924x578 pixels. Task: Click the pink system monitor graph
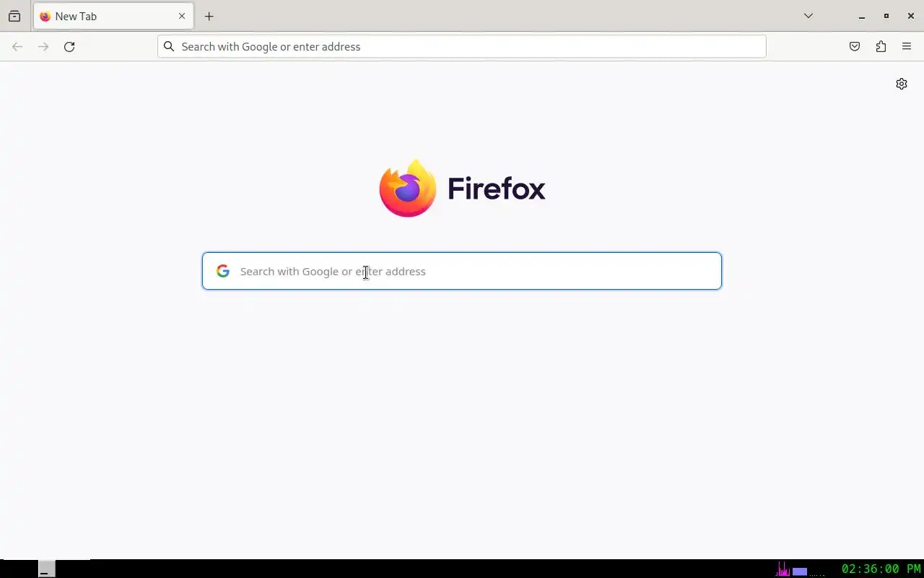pos(783,569)
